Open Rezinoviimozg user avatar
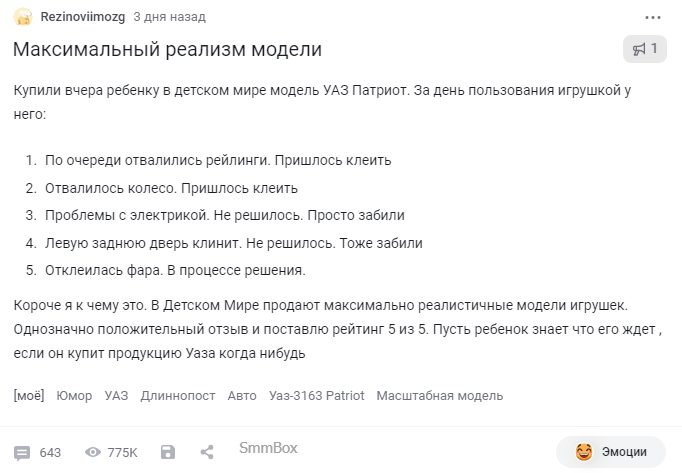The height and width of the screenshot is (473, 682). pyautogui.click(x=23, y=17)
